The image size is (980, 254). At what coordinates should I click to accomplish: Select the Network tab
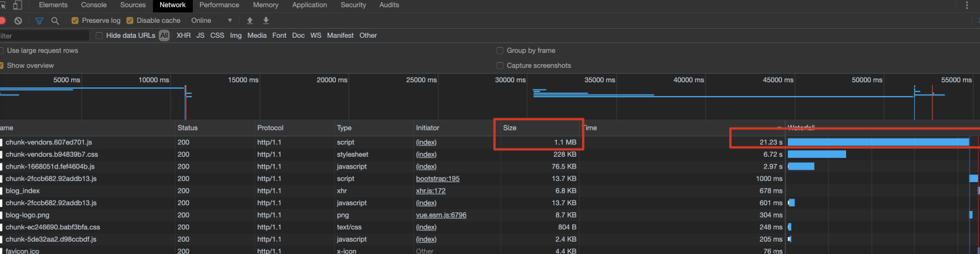172,5
